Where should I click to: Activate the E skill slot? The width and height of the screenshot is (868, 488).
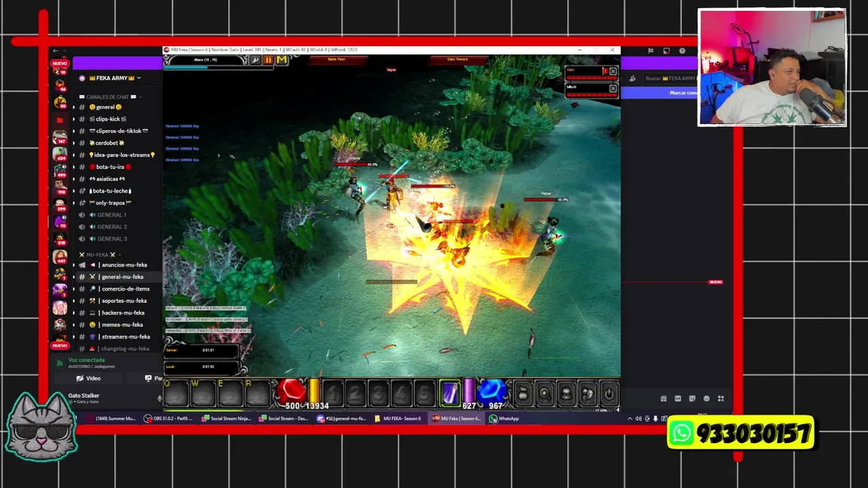point(231,392)
